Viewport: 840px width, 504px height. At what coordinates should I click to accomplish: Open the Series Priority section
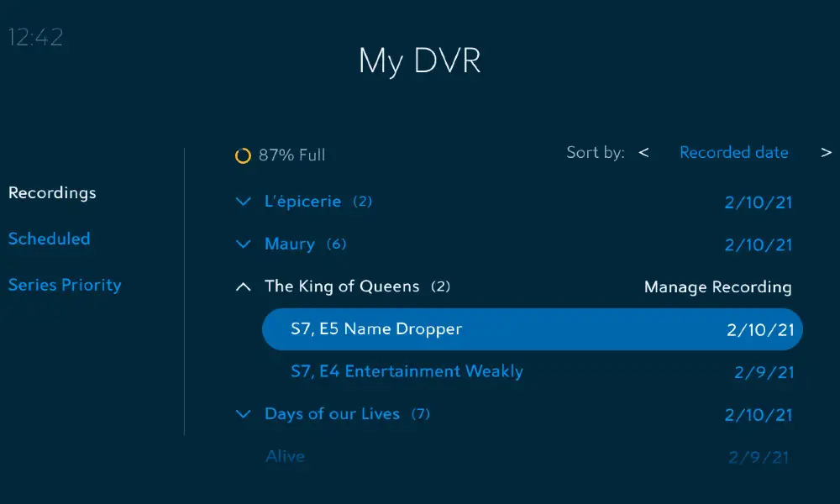(x=65, y=285)
